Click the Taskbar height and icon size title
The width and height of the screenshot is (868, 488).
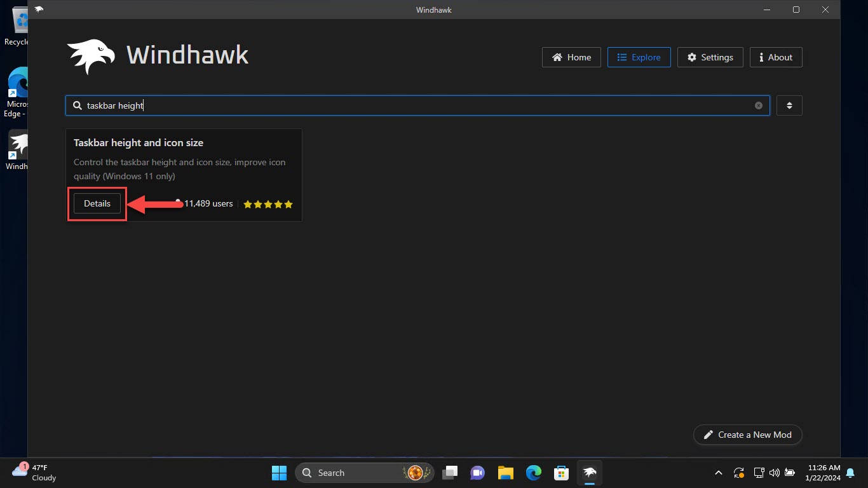click(x=139, y=142)
